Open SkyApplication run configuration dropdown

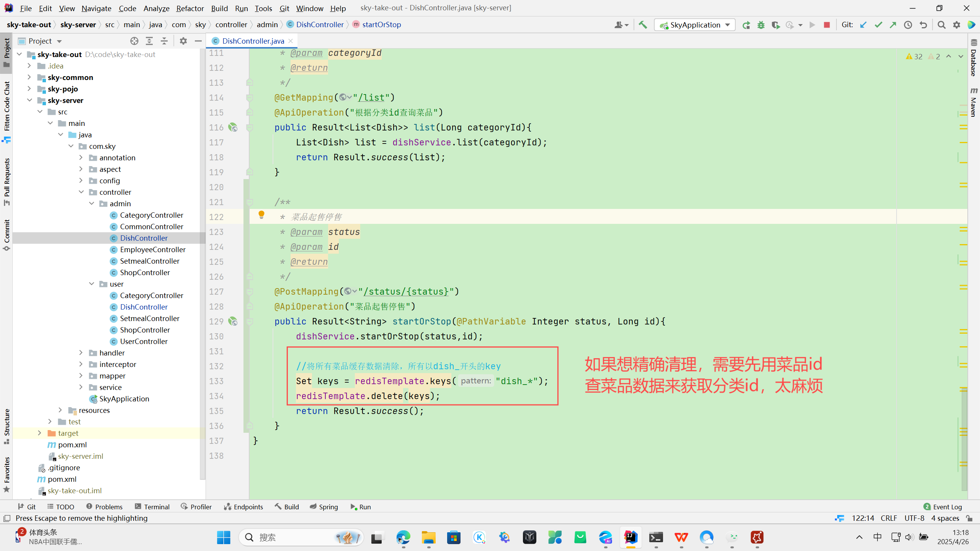click(727, 25)
